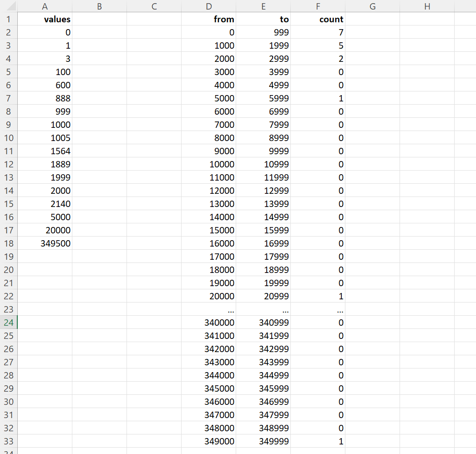The image size is (476, 454).
Task: Select 'to' cell with 341999
Action: point(263,336)
